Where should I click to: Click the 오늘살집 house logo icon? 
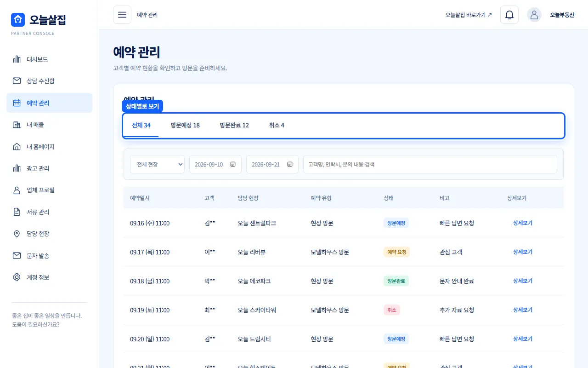[x=18, y=20]
